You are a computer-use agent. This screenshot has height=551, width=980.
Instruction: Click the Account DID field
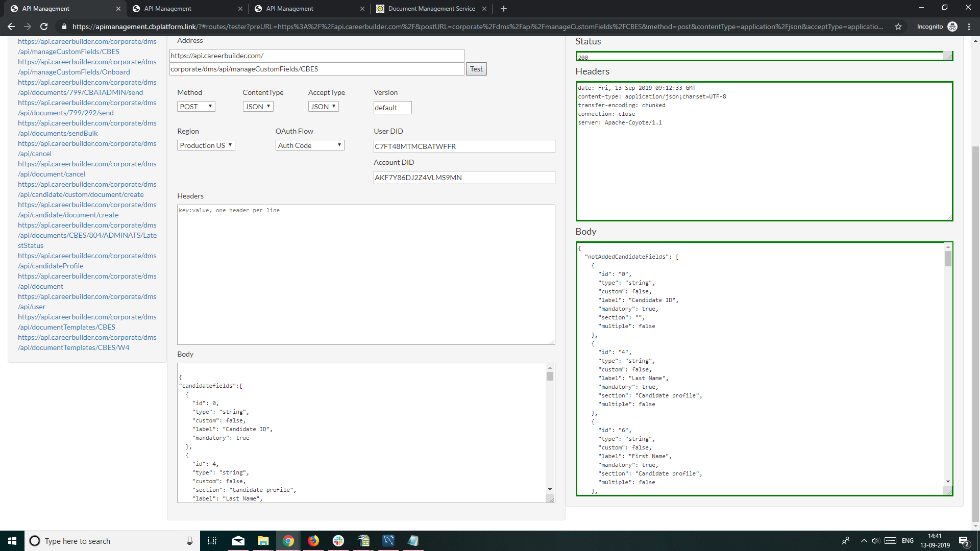tap(464, 178)
